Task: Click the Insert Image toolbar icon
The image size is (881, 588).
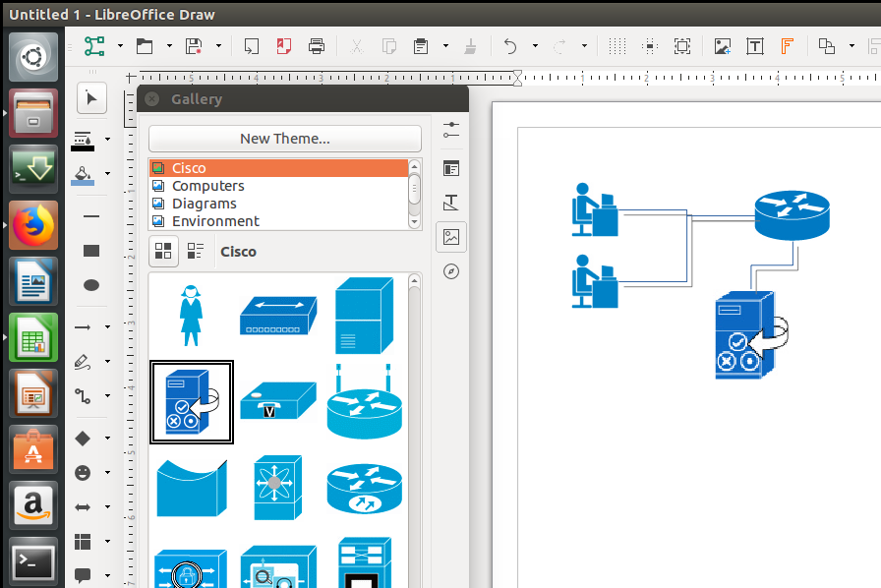Action: pyautogui.click(x=723, y=46)
